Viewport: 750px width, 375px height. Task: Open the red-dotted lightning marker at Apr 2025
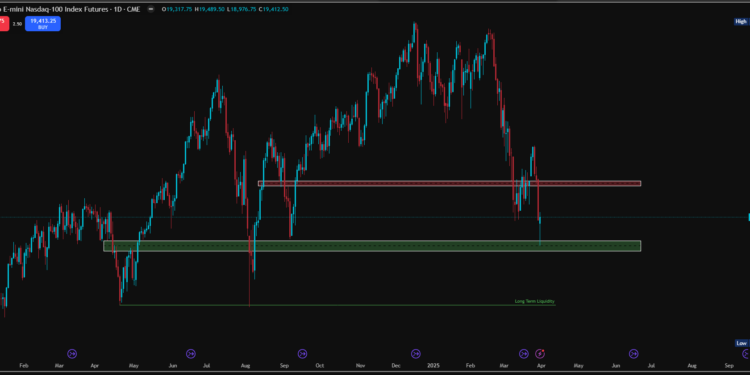pos(540,354)
